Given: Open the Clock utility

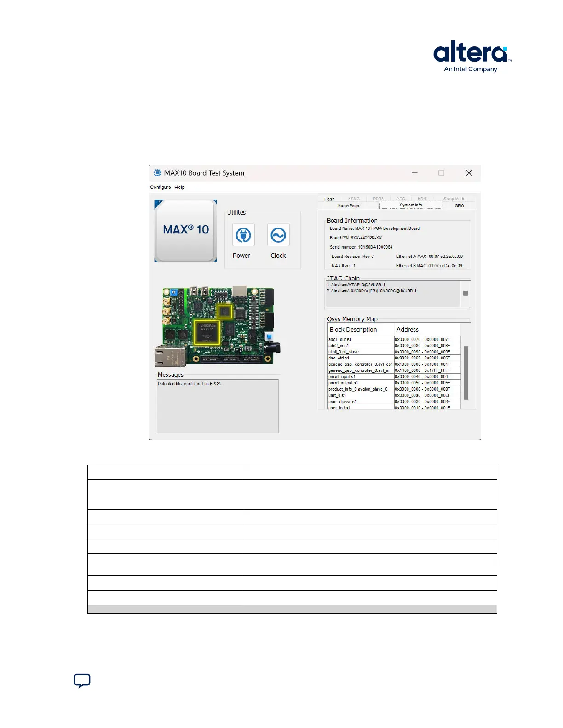Looking at the screenshot, I should pos(278,235).
